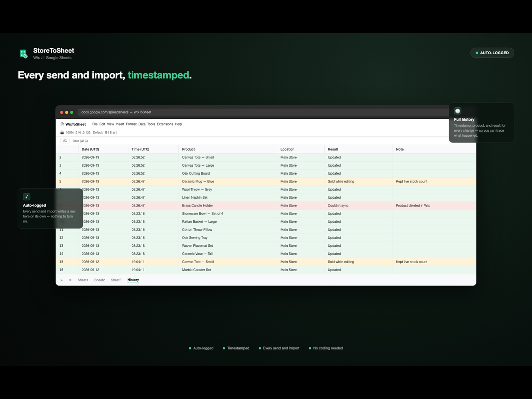Click the StoreToSheet logo icon
This screenshot has height=399, width=532.
click(23, 54)
